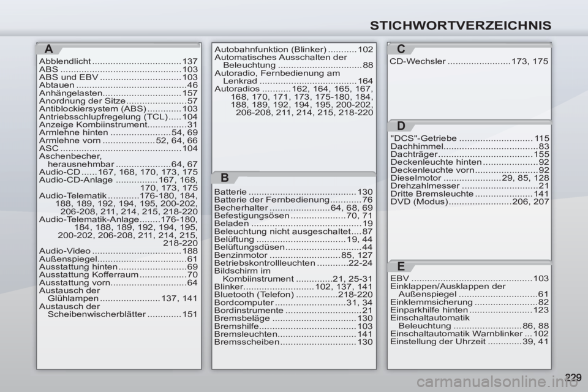Click the Kombiinstrument 21, 25-31 entry

click(298, 279)
